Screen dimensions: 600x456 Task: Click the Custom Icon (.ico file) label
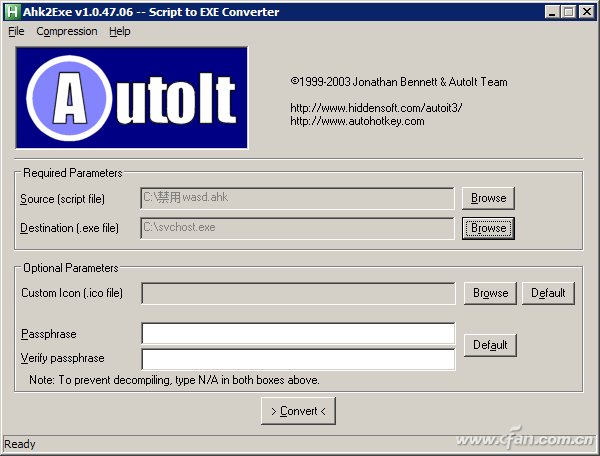pyautogui.click(x=72, y=293)
